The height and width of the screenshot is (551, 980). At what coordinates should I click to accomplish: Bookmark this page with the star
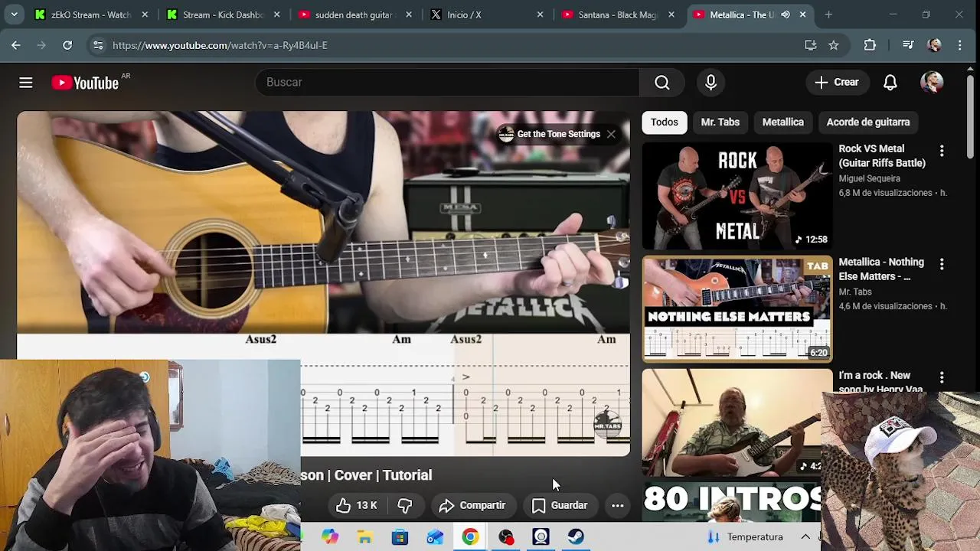pyautogui.click(x=834, y=45)
